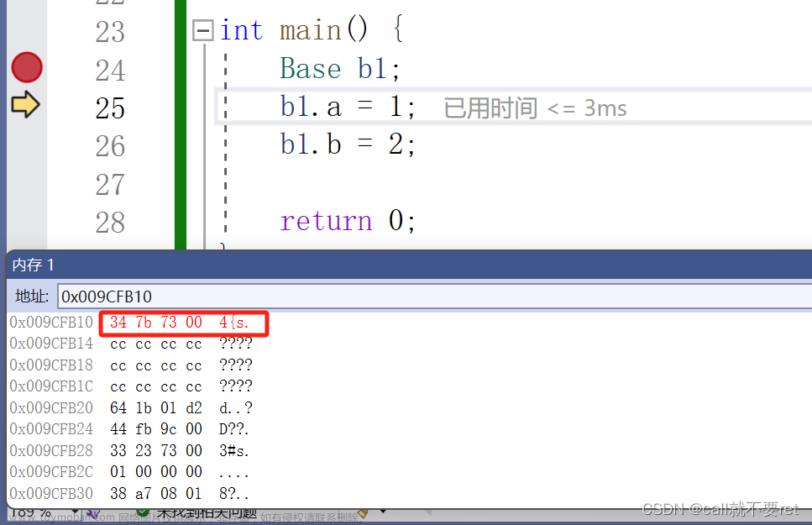Click the yellow current-statement arrow at line 25

point(25,104)
